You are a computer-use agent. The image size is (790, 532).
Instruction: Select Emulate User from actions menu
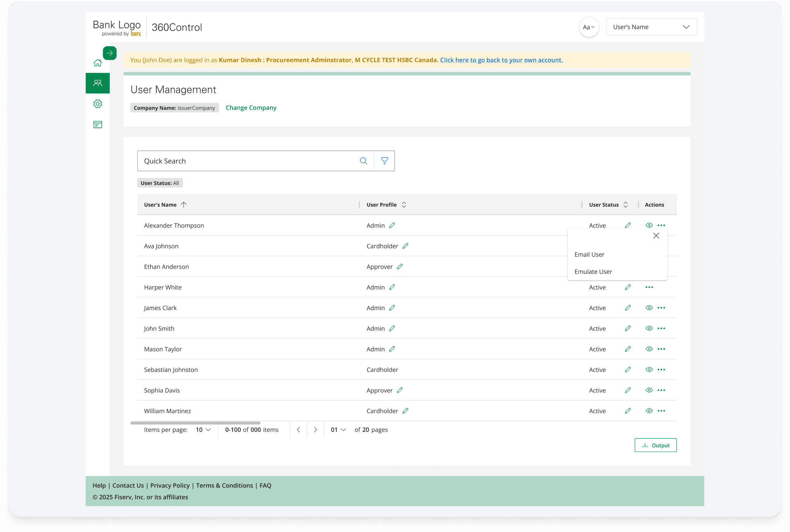(x=593, y=272)
